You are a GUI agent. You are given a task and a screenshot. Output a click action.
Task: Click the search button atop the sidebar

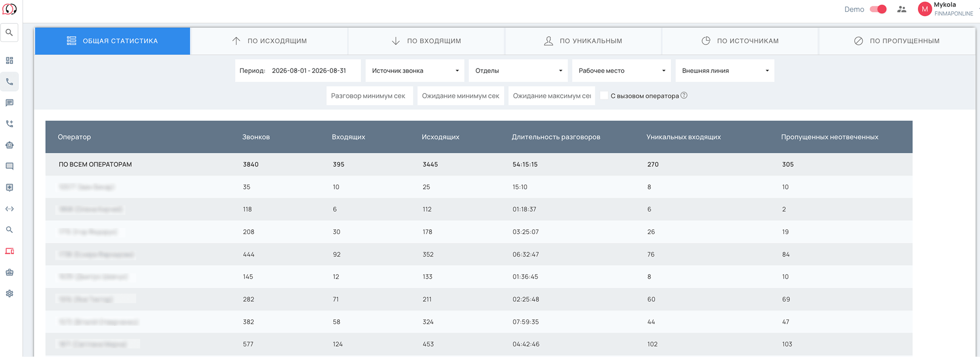(9, 33)
